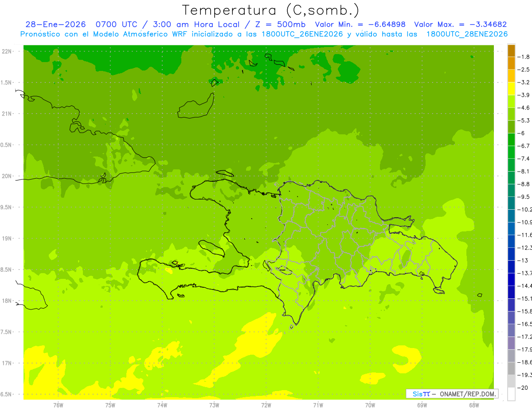The width and height of the screenshot is (532, 411).
Task: Click the 74W longitude label
Action: click(162, 405)
